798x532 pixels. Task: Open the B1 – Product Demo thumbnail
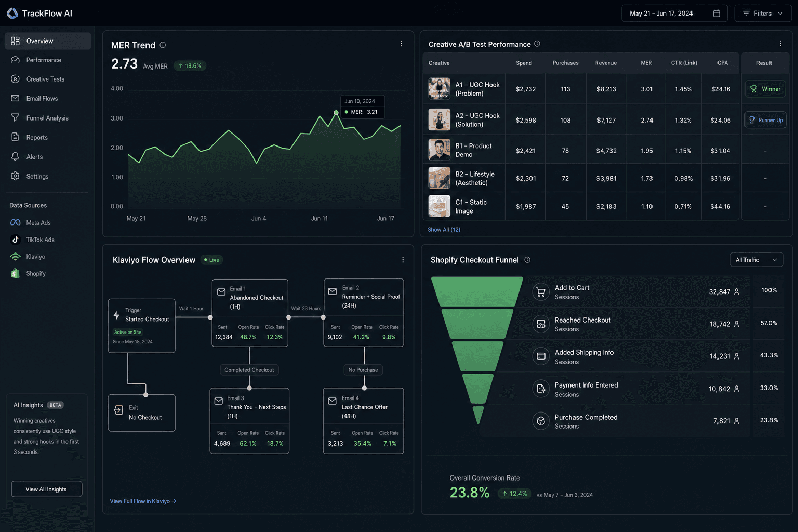coord(440,150)
